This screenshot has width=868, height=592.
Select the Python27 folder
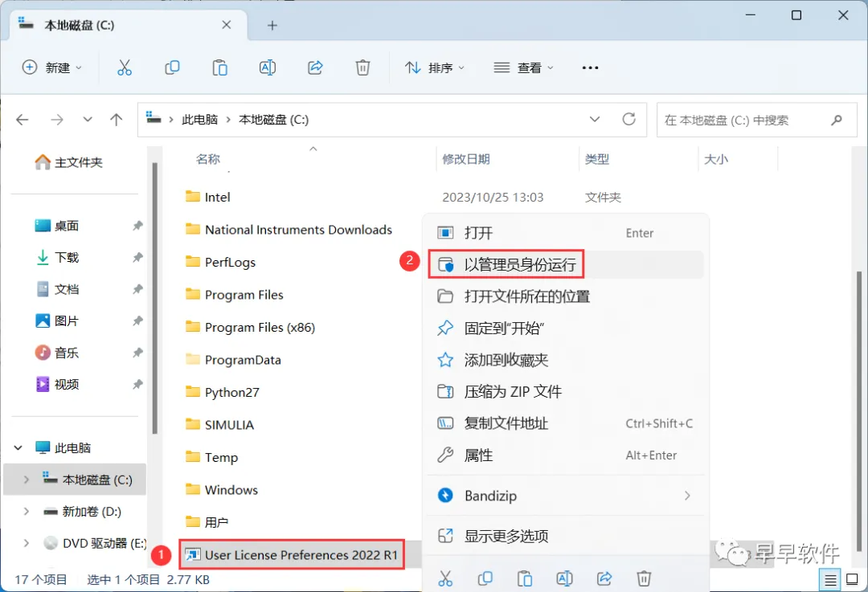coord(222,392)
